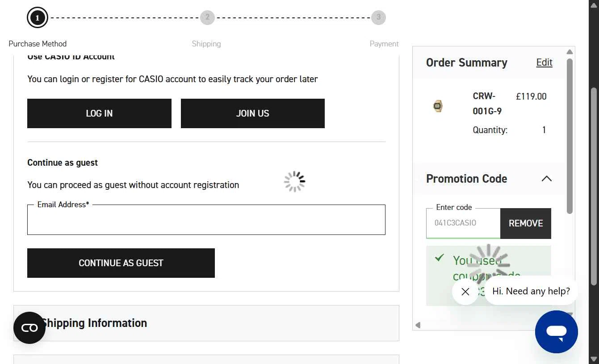Collapse the Promotion Code section

pyautogui.click(x=546, y=179)
